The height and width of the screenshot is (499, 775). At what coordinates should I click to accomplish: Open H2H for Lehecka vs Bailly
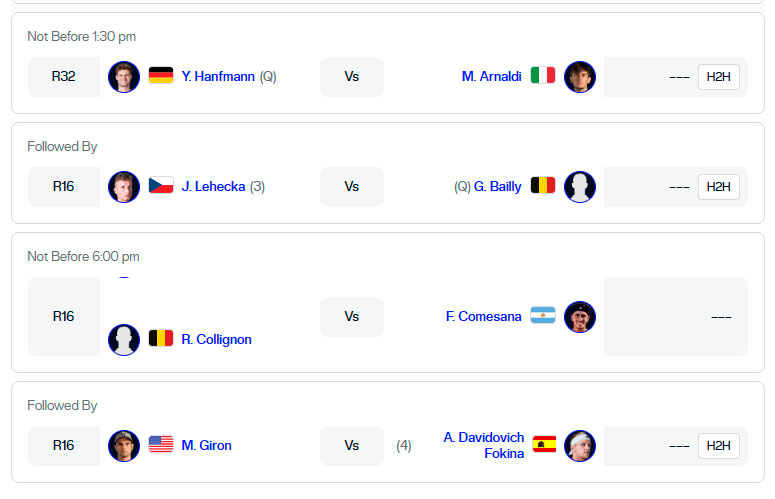tap(719, 186)
